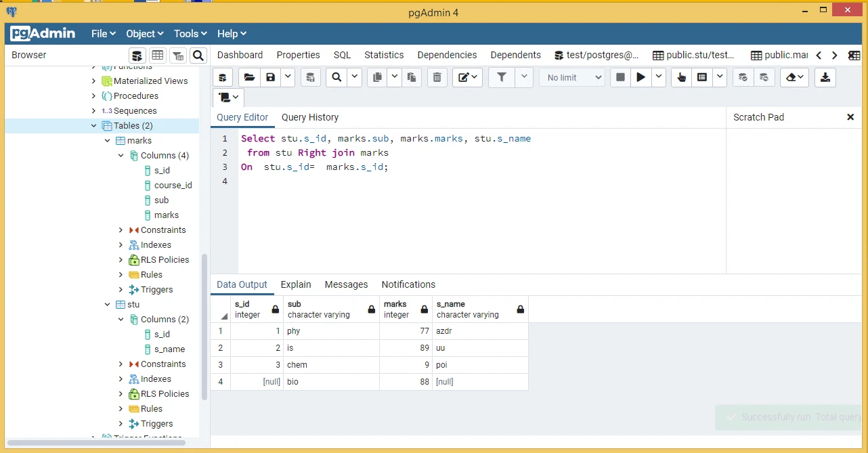868x453 pixels.
Task: Open the Filter options dropdown arrow
Action: pyautogui.click(x=525, y=77)
